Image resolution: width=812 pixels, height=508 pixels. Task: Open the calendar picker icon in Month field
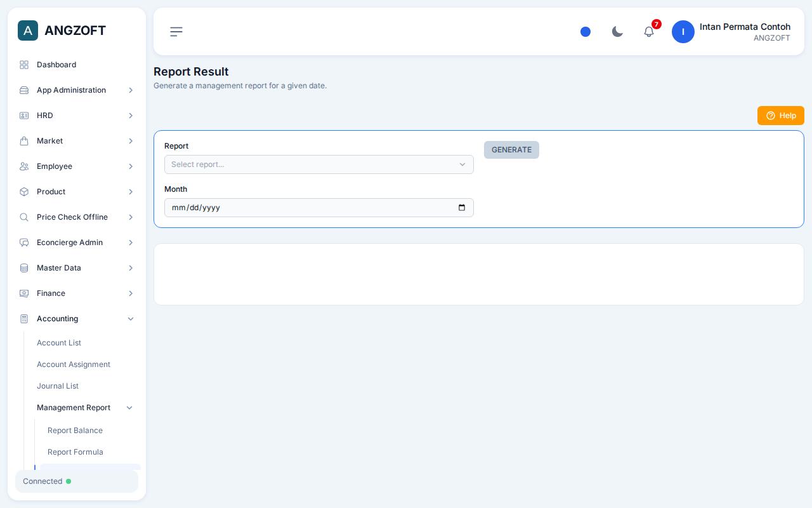(462, 208)
